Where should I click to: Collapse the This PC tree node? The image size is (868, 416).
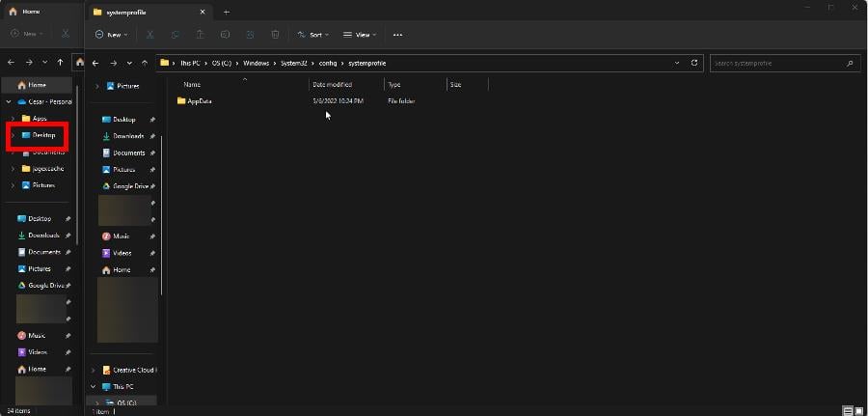pos(94,386)
